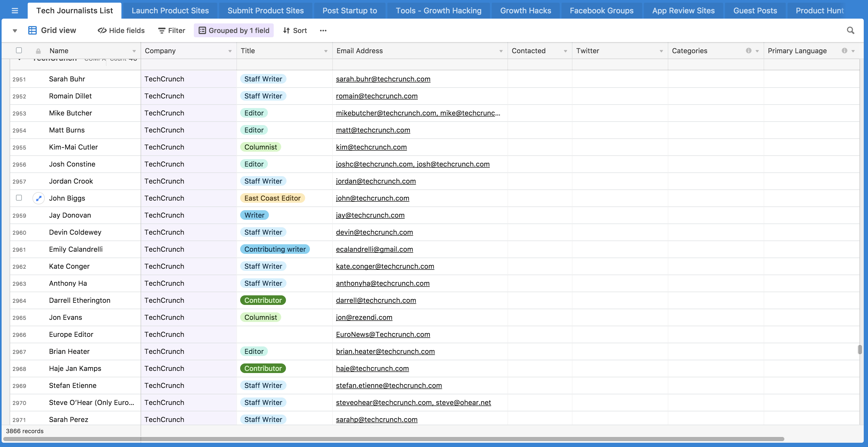This screenshot has height=447, width=868.
Task: Show info for the Categories field
Action: (748, 51)
